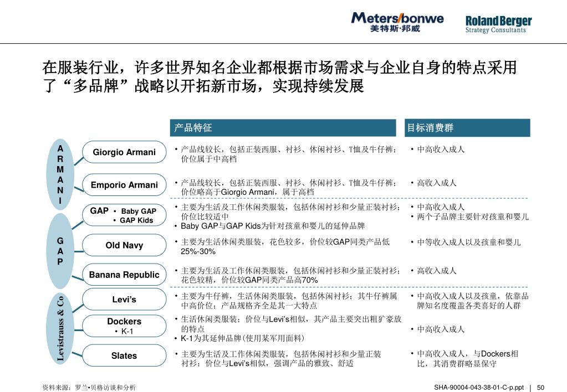Click the 产品特征 column header
This screenshot has width=567, height=392.
(283, 128)
